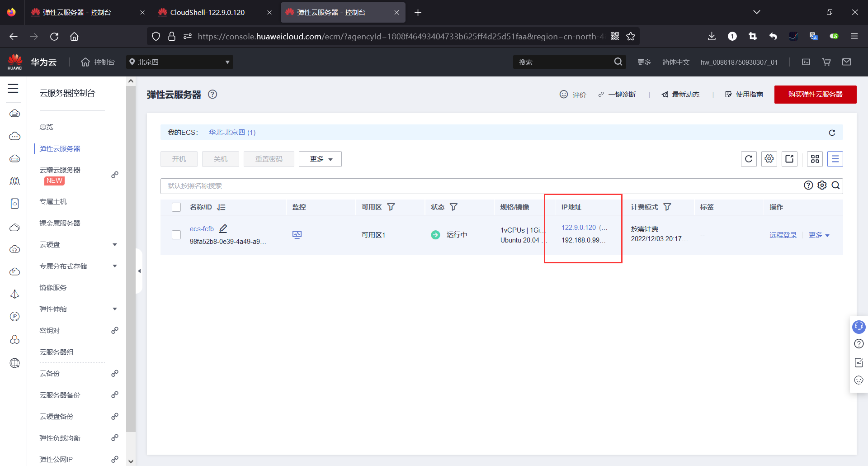The image size is (868, 466).
Task: Expand 更多 actions for ecs-fcfb row
Action: click(819, 235)
